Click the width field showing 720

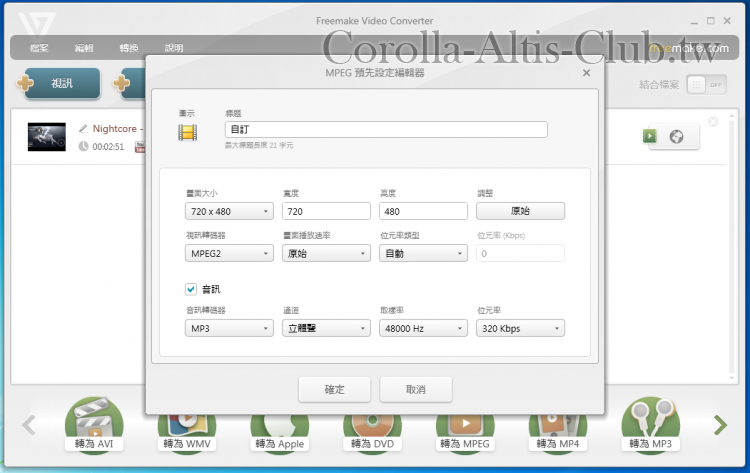pos(326,211)
